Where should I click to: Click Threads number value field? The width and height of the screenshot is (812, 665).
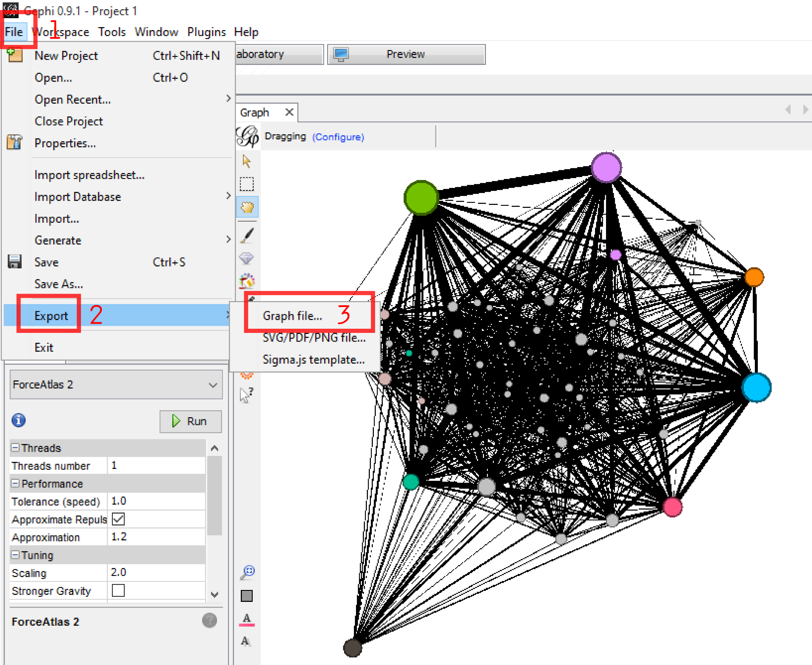[156, 465]
